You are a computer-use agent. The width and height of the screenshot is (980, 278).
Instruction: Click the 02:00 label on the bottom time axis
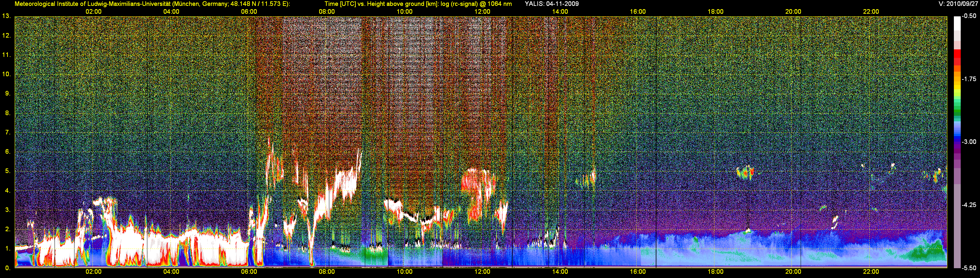[x=93, y=272]
